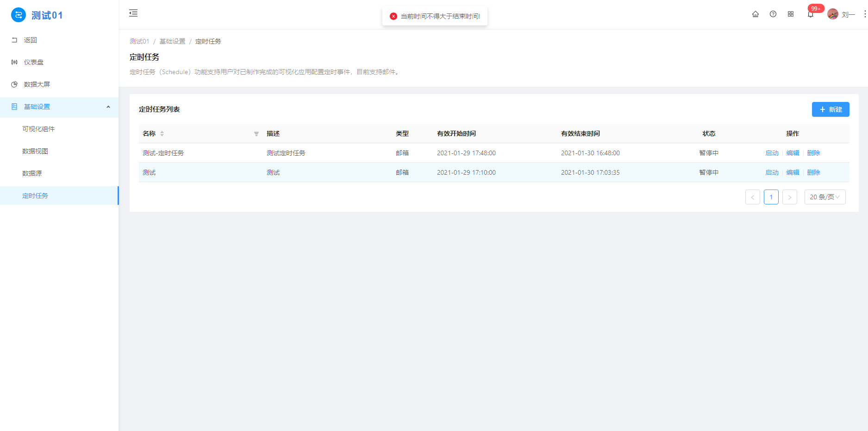Image resolution: width=868 pixels, height=431 pixels.
Task: Select the 数据视图 submenu item
Action: tap(59, 151)
